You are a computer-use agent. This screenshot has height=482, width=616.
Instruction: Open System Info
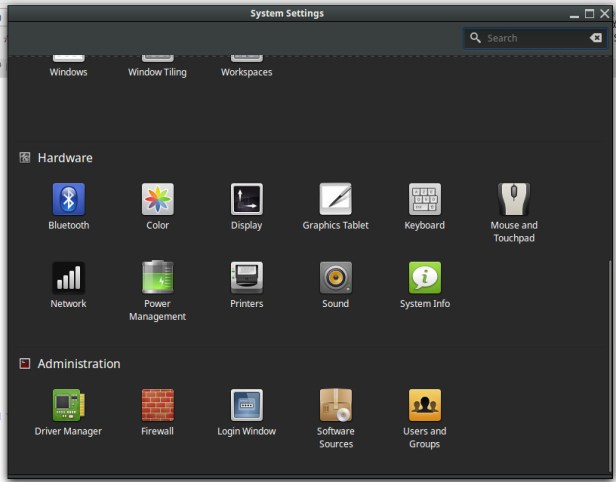[424, 277]
